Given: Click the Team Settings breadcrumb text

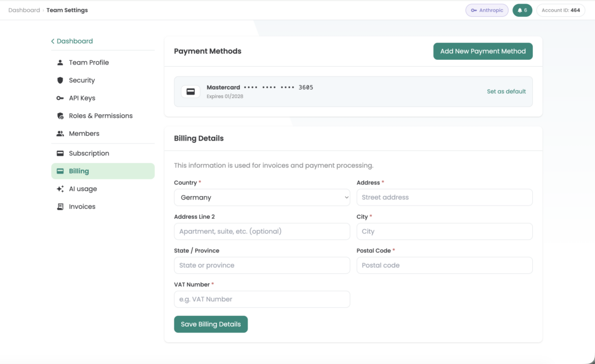Looking at the screenshot, I should (x=67, y=10).
